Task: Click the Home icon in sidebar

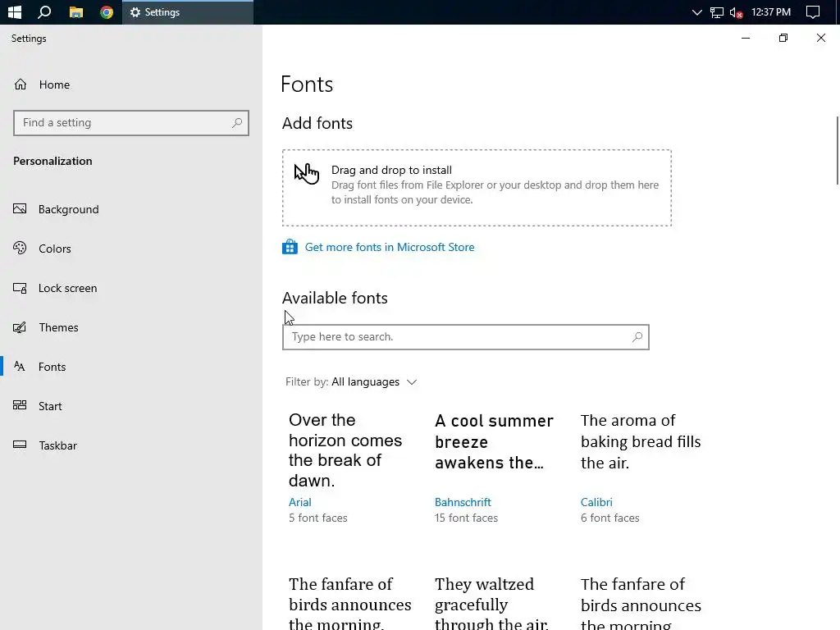Action: (21, 84)
